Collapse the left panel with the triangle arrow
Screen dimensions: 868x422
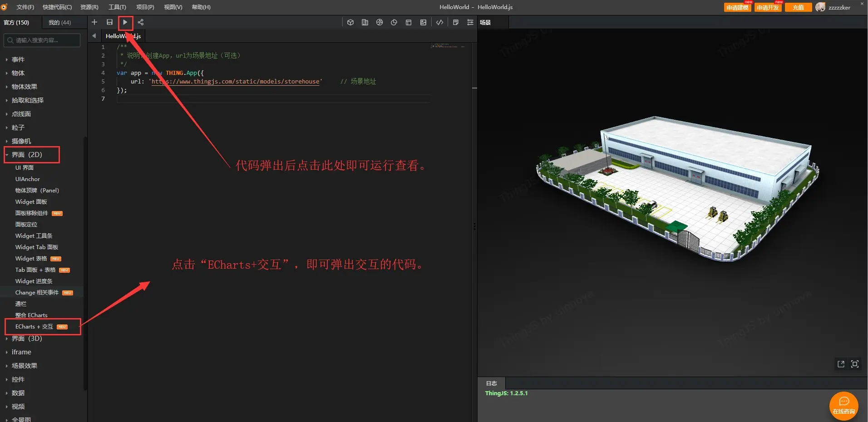point(94,36)
